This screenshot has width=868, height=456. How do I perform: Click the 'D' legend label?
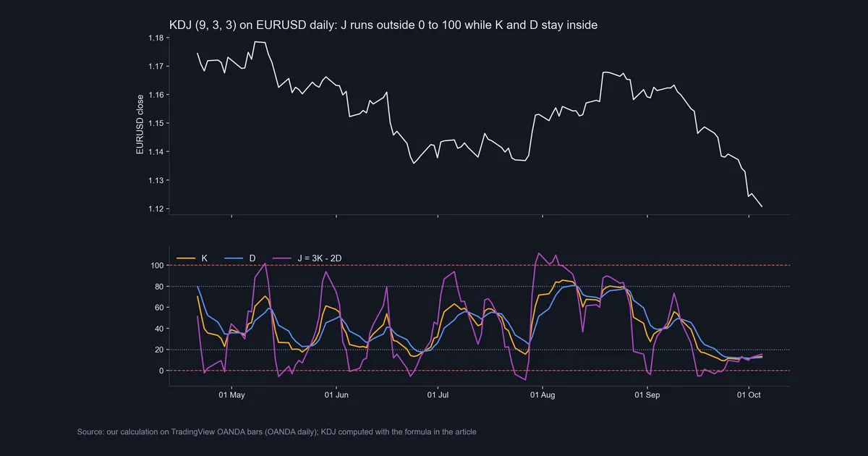coord(252,258)
